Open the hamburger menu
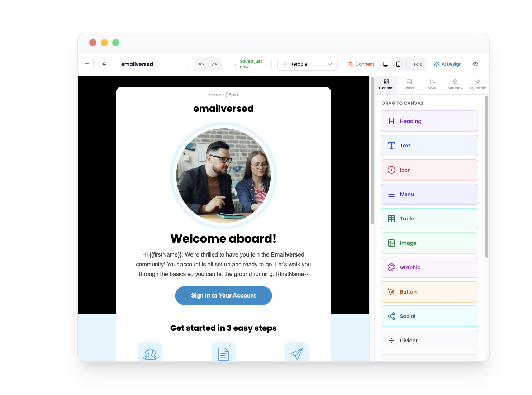 pyautogui.click(x=87, y=63)
